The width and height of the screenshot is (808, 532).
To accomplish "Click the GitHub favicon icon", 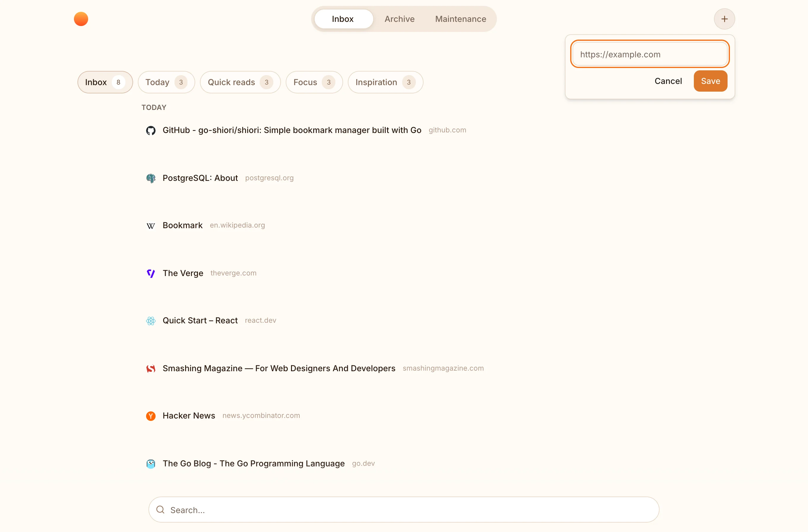I will tap(151, 130).
